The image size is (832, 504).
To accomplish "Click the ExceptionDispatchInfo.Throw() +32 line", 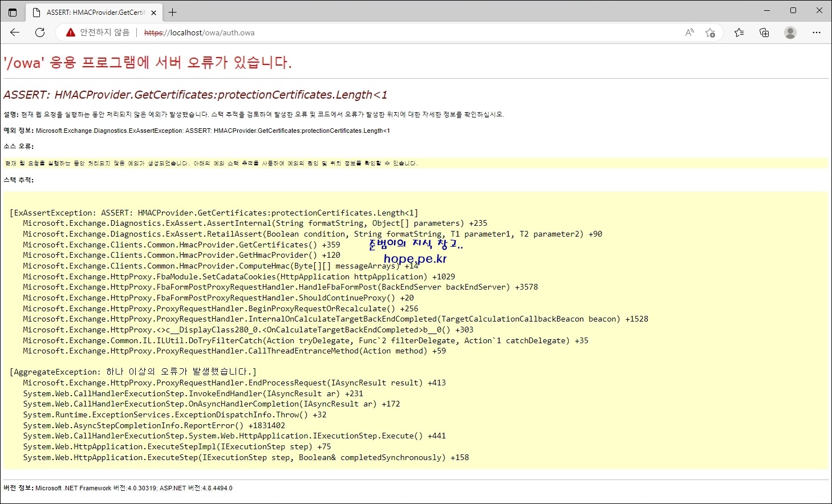I will coord(174,415).
